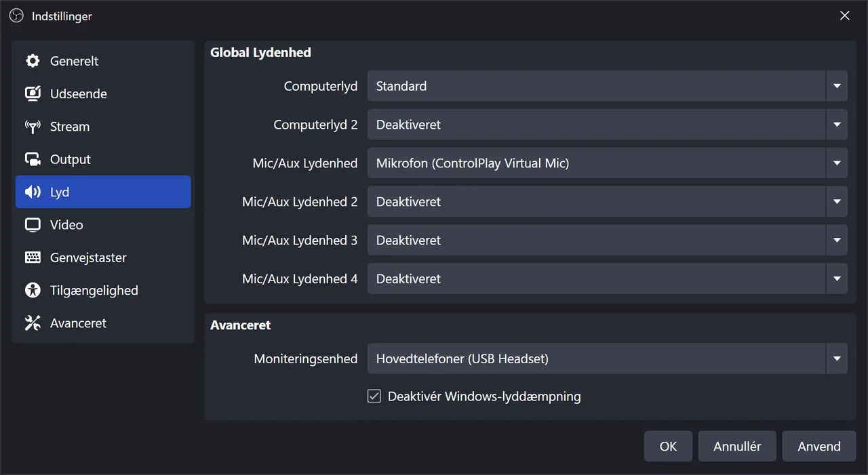Open Mic/Aux Lydenhed 4 dropdown

click(x=608, y=278)
